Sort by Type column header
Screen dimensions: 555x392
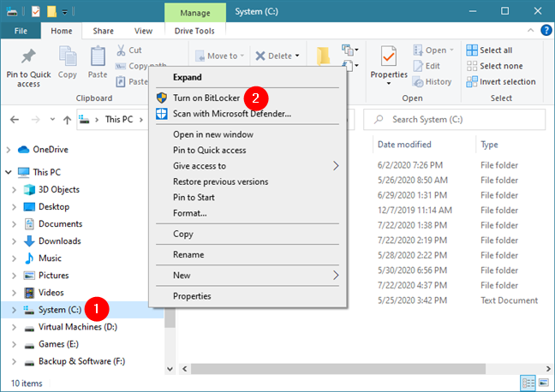(x=489, y=145)
